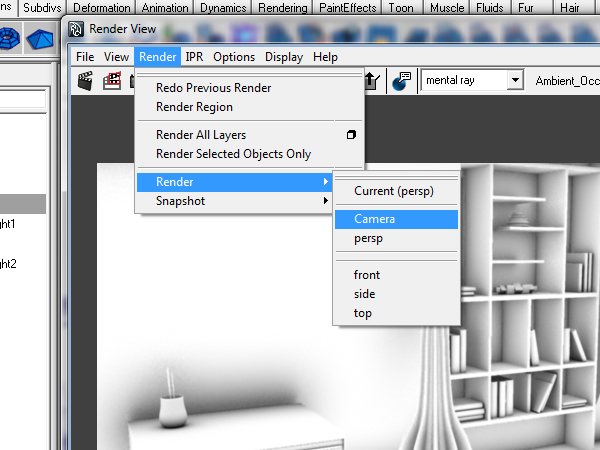
Task: Switch to the Rendering shelf tab
Action: tap(283, 8)
